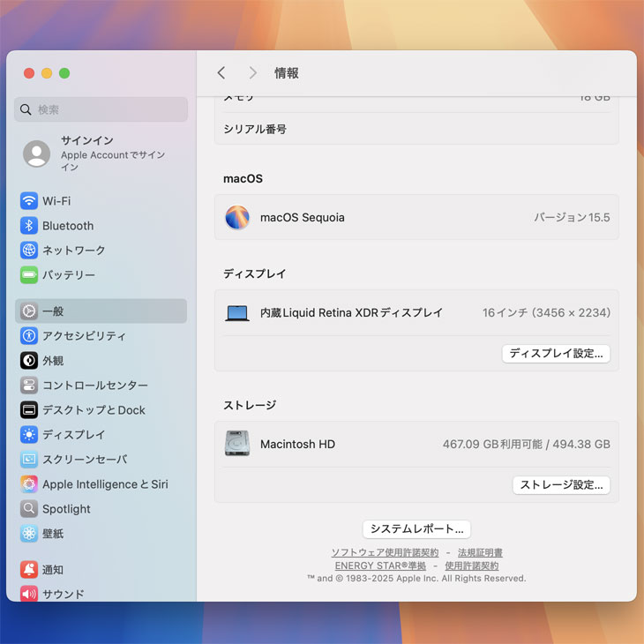
Task: Close the System Settings window
Action: point(29,73)
